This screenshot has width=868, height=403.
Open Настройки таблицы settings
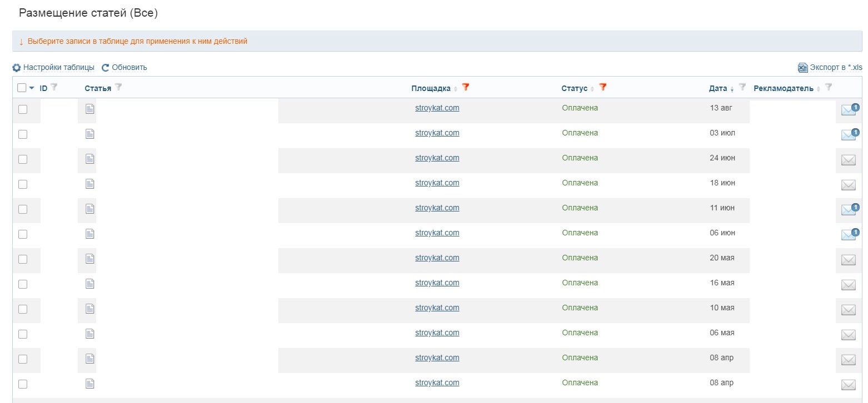[53, 68]
